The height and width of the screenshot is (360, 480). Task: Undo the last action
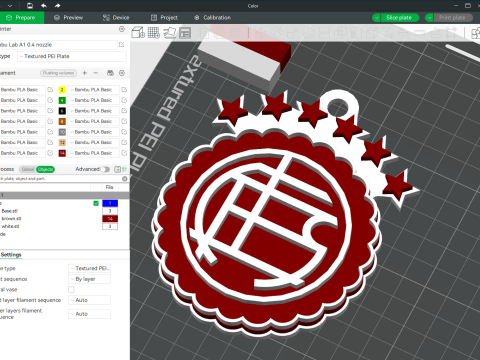[x=44, y=6]
